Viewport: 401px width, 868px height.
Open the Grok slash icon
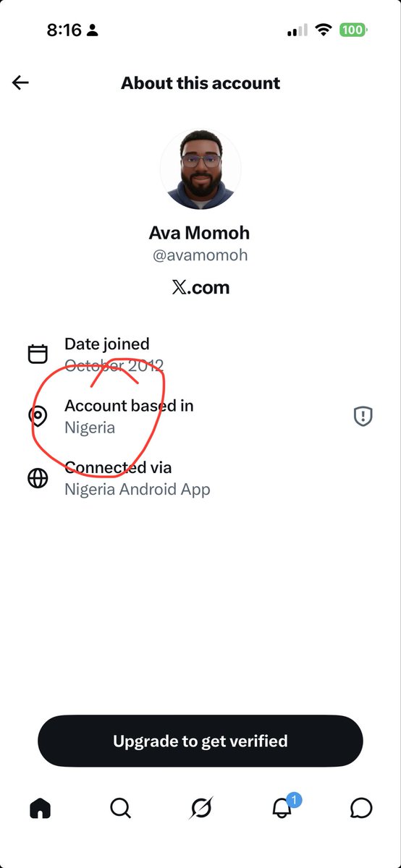pos(201,808)
